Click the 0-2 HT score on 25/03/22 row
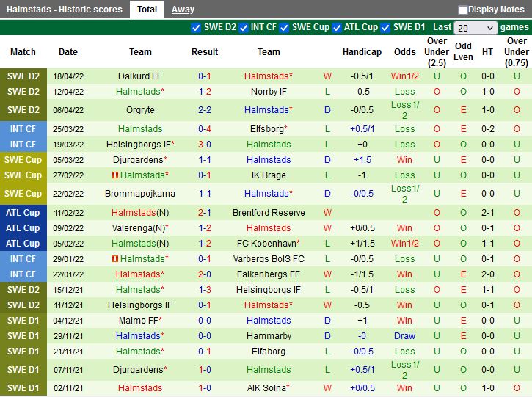This screenshot has width=532, height=397. (487, 129)
